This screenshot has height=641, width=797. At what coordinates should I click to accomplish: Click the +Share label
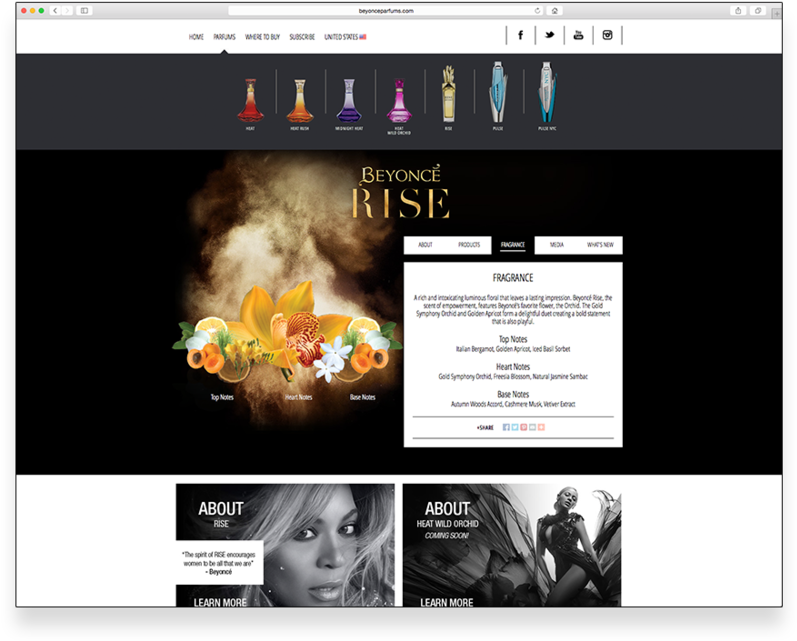point(485,428)
